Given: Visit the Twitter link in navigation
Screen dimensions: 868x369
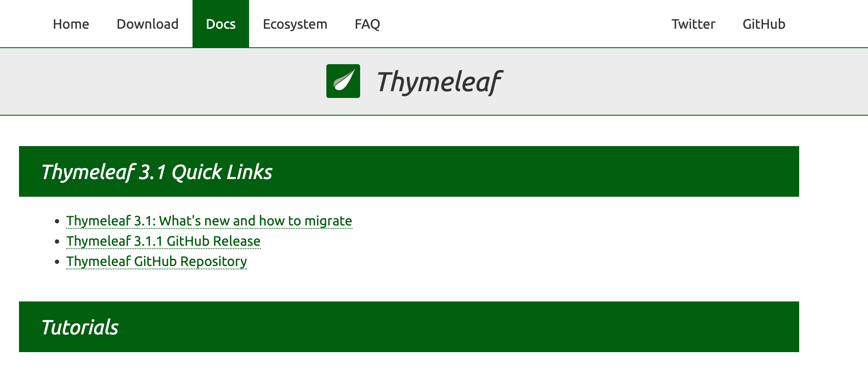Looking at the screenshot, I should click(x=693, y=24).
